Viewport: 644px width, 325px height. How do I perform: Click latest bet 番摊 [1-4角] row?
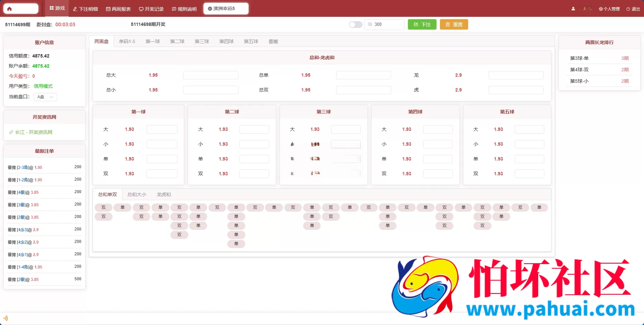[x=44, y=267]
